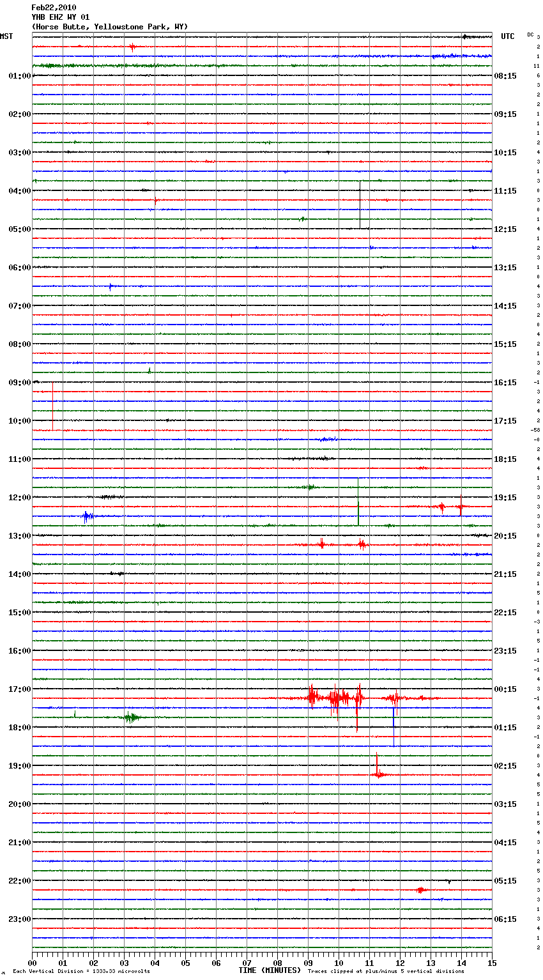
Task: Select the station code YHB EHZ WY 01
Action: [61, 17]
